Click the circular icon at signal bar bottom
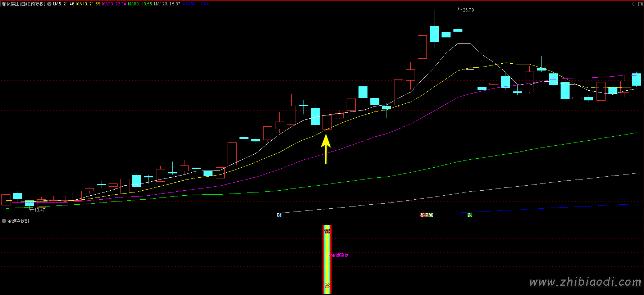 327,286
